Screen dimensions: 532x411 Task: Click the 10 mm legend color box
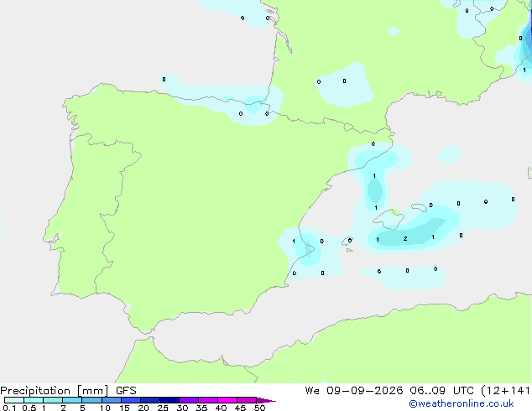[111, 400]
